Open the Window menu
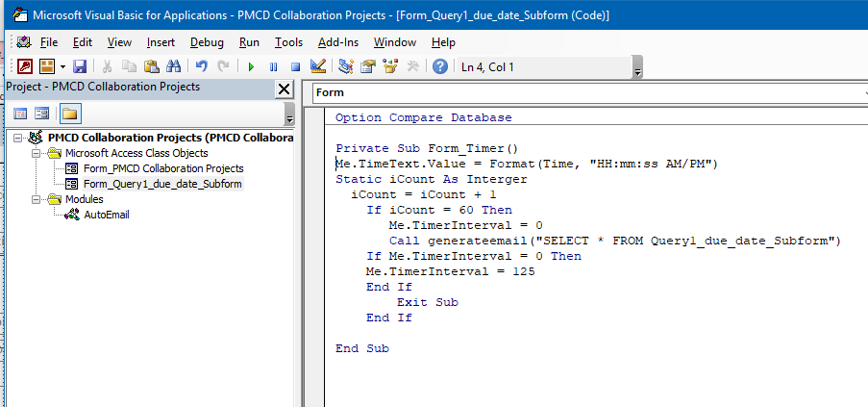Screen dimensions: 868x407 [x=395, y=42]
